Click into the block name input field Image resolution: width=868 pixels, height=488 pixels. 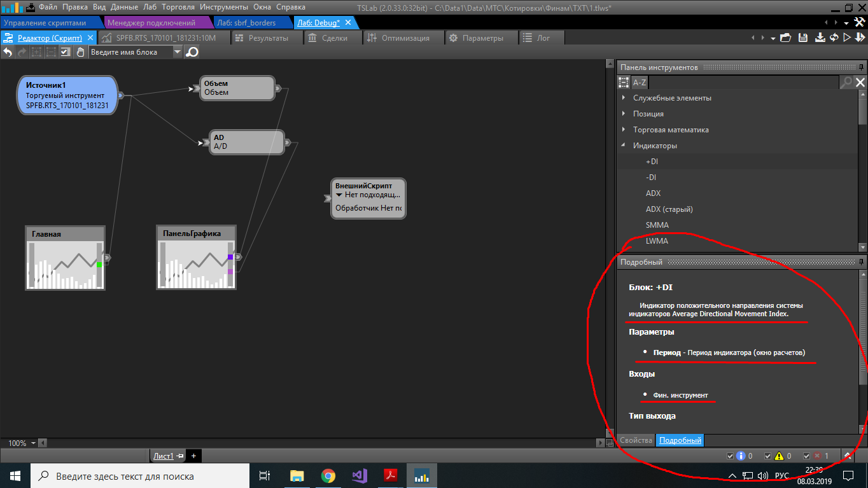click(130, 52)
